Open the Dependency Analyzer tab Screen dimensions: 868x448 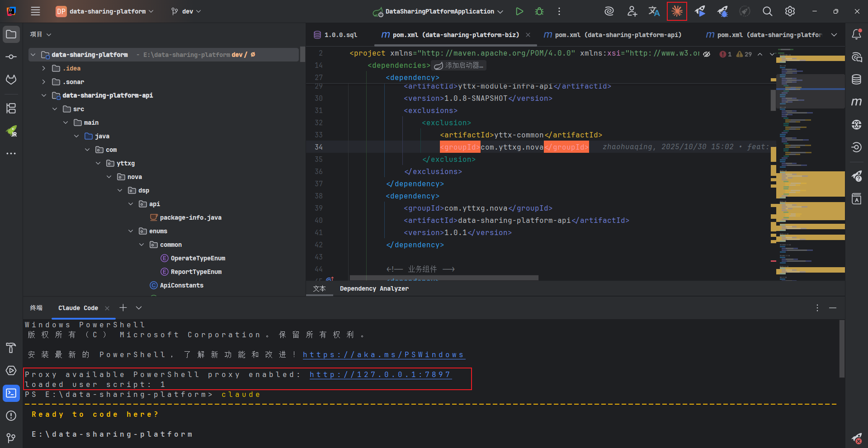pyautogui.click(x=374, y=288)
